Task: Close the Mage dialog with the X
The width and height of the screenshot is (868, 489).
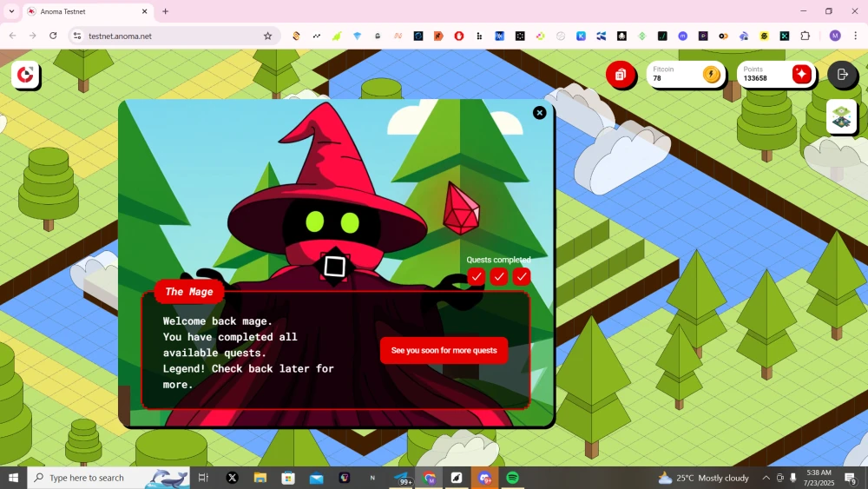Action: pyautogui.click(x=539, y=113)
